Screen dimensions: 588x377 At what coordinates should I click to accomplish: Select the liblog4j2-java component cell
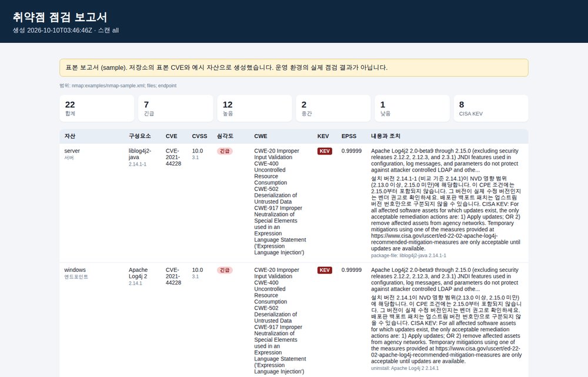pos(140,154)
